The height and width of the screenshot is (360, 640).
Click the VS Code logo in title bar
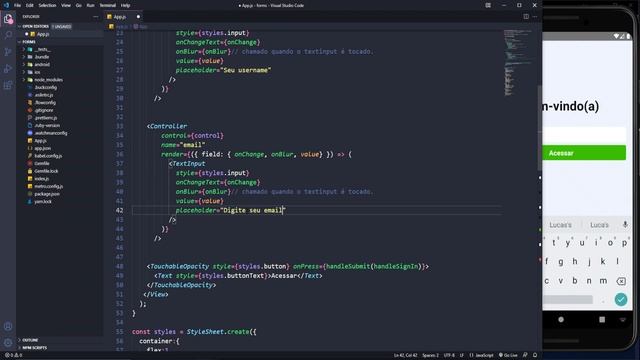pos(6,5)
